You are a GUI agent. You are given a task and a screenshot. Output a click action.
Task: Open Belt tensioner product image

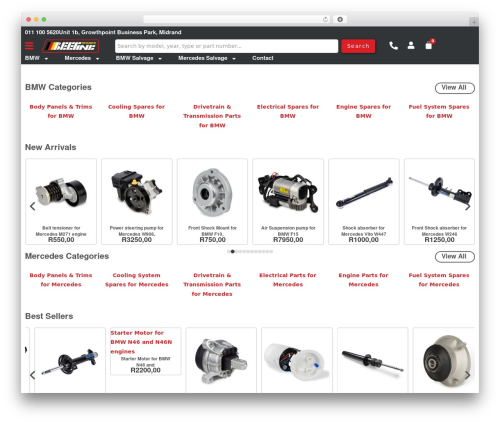coord(61,193)
